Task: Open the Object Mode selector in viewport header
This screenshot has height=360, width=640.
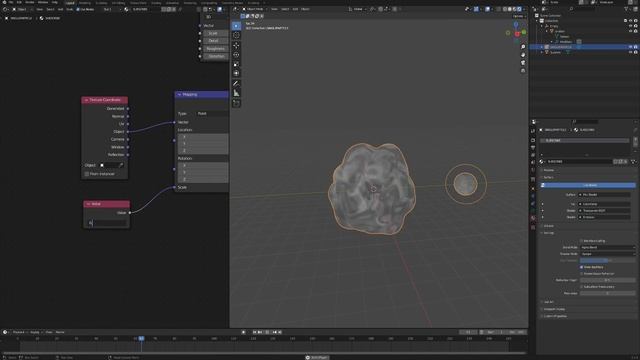Action: [254, 9]
